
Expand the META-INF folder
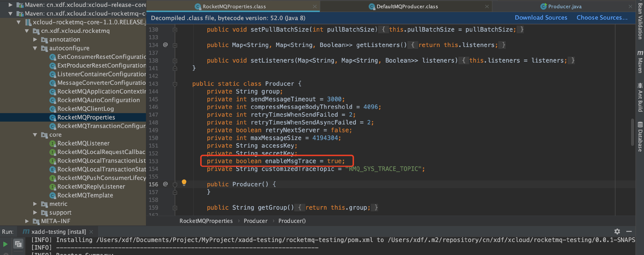click(27, 221)
